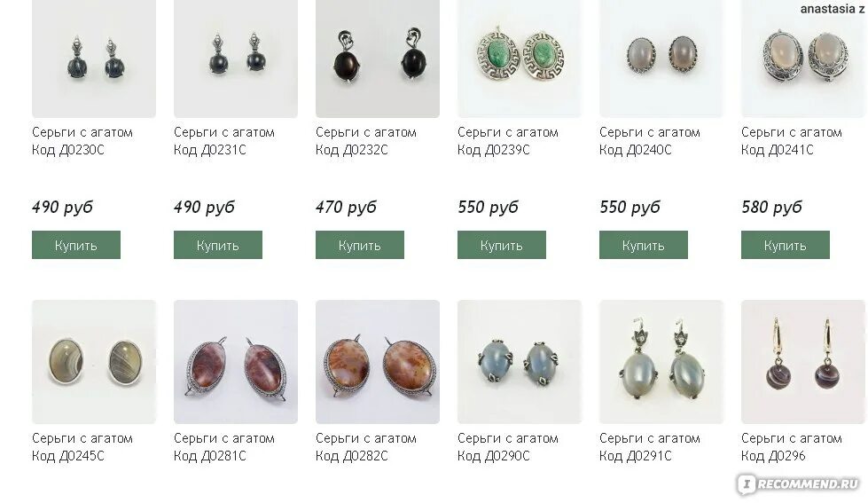Open black round earrings Д0232С image

point(378,58)
